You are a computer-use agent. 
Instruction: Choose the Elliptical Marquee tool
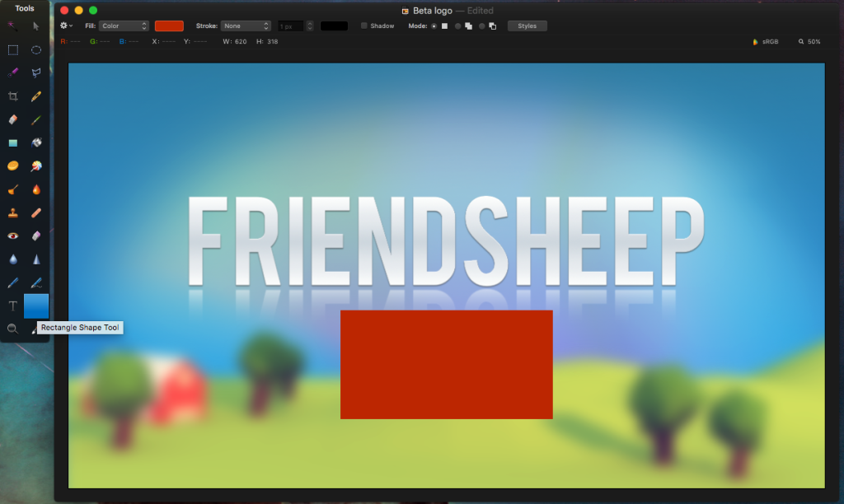click(36, 50)
